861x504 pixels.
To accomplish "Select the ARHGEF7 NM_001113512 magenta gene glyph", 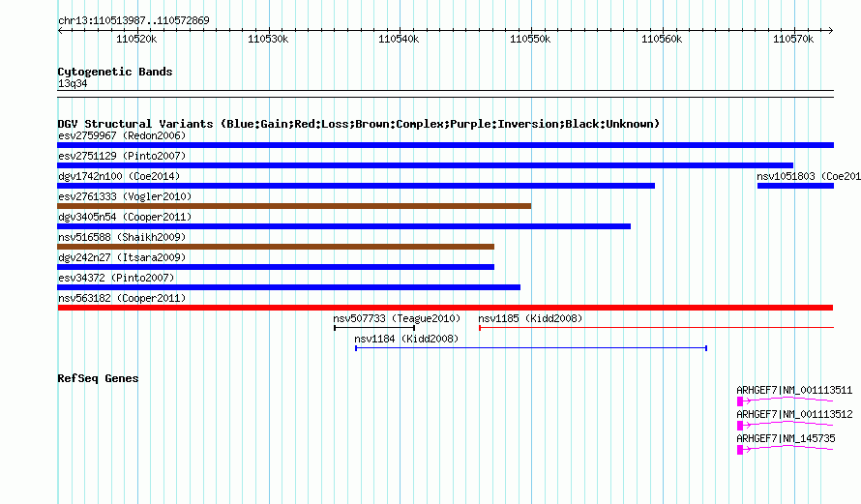I will pos(786,425).
